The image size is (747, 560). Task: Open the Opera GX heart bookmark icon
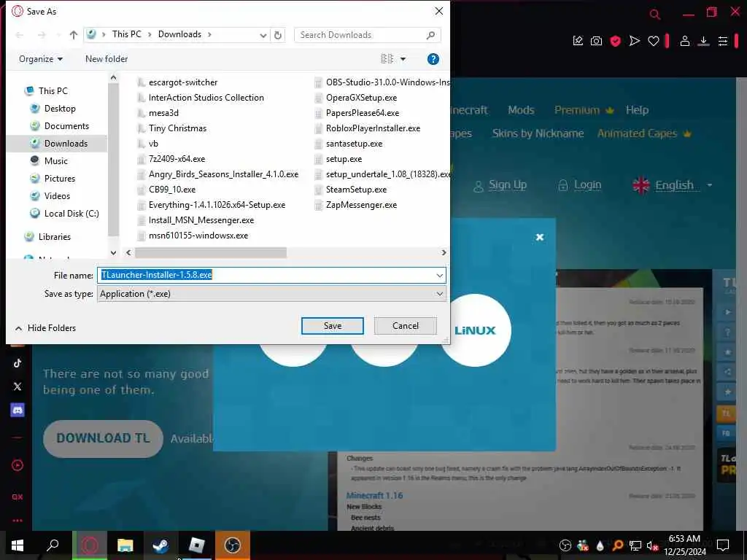click(x=653, y=42)
